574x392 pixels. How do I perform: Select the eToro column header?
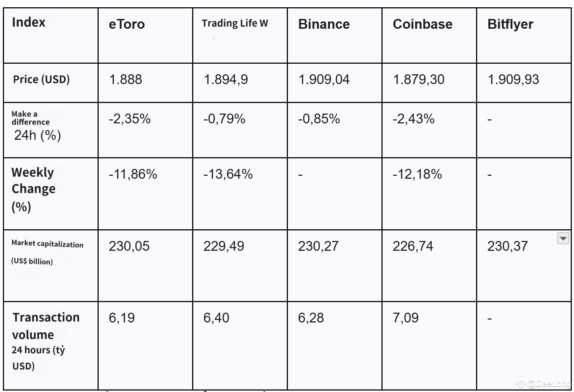pos(127,24)
